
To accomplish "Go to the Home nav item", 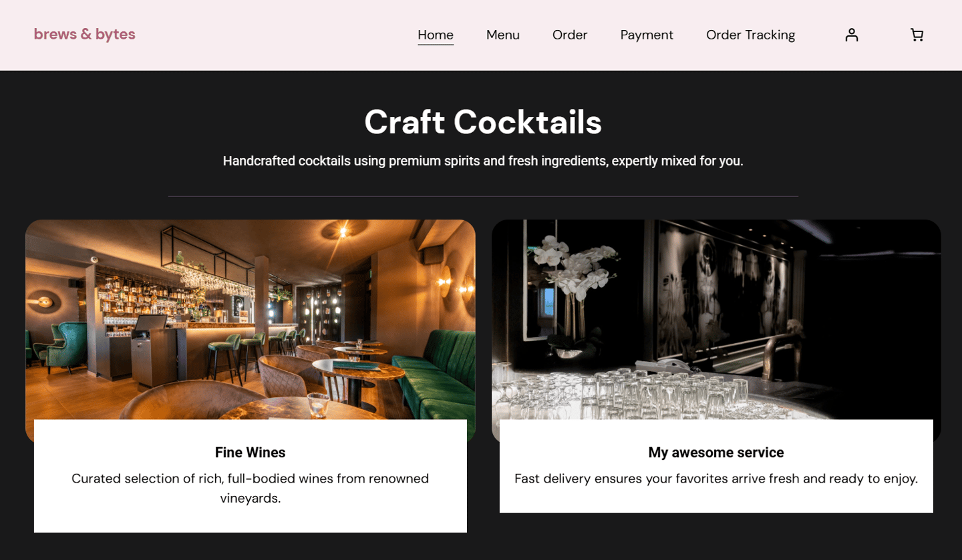I will pyautogui.click(x=436, y=35).
